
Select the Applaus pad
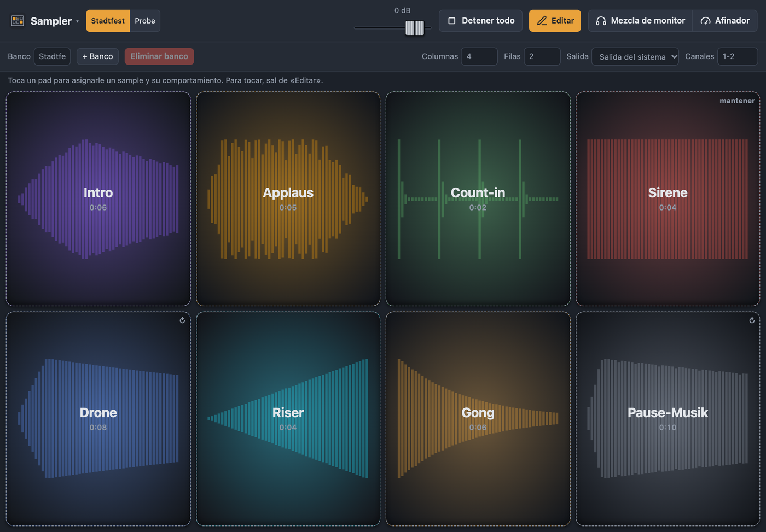(x=288, y=199)
